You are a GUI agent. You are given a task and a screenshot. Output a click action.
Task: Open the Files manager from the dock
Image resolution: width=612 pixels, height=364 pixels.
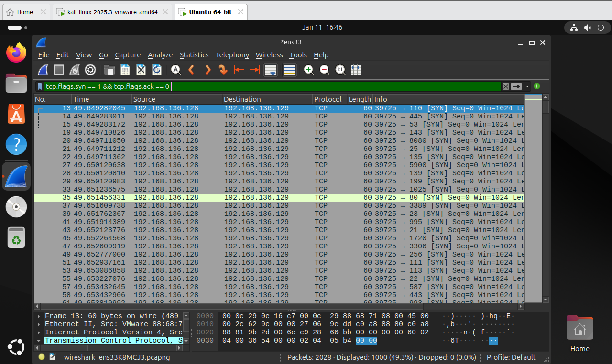tap(16, 83)
